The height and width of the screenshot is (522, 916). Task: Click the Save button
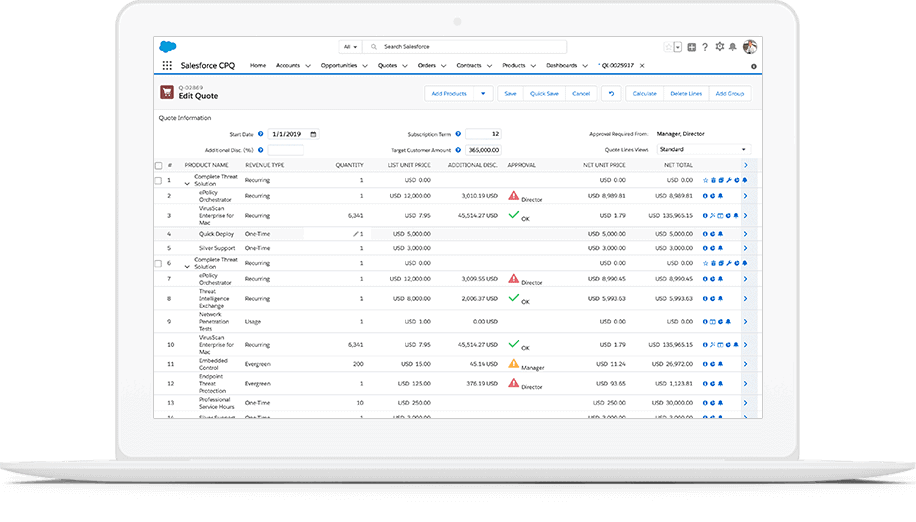510,93
